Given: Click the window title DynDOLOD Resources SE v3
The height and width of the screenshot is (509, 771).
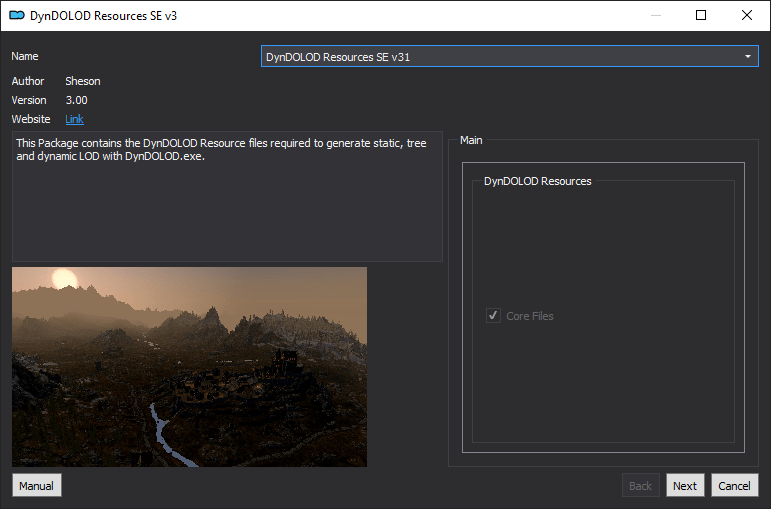Looking at the screenshot, I should (103, 16).
